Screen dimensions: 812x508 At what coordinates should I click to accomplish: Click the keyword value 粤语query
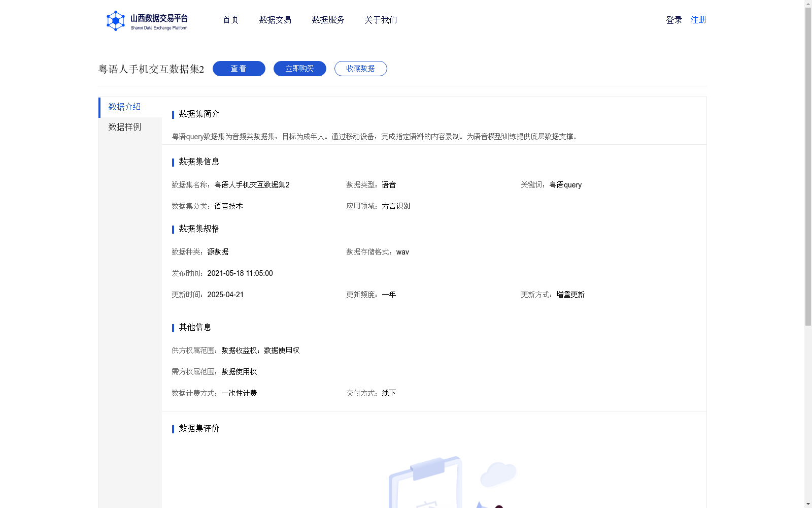[565, 185]
